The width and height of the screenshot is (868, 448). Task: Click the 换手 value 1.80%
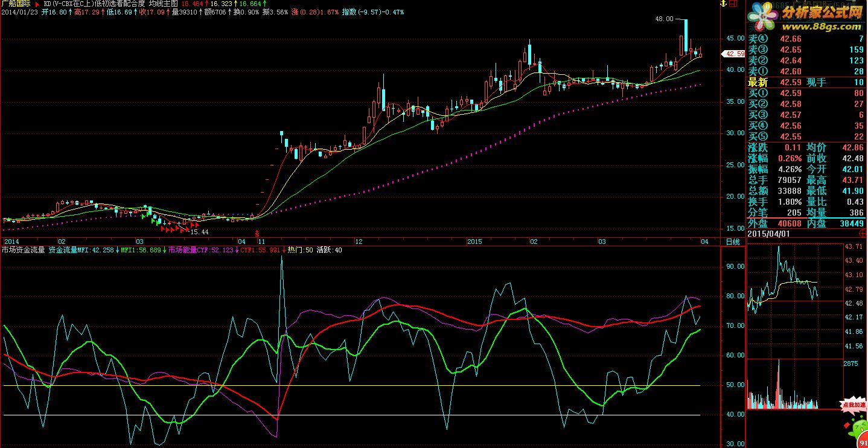tap(790, 202)
